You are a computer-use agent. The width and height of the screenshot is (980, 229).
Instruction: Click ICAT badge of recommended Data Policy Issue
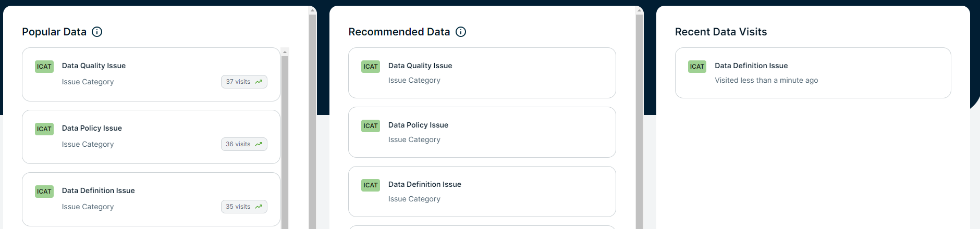[371, 126]
